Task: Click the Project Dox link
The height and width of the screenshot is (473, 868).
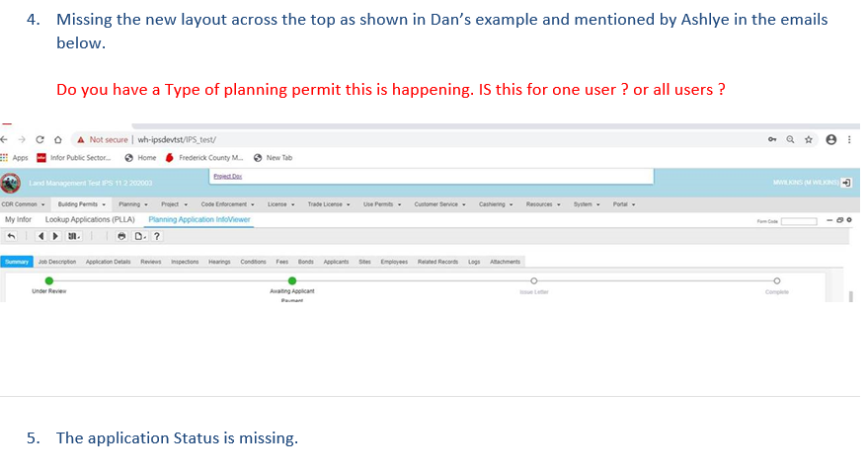Action: click(227, 176)
